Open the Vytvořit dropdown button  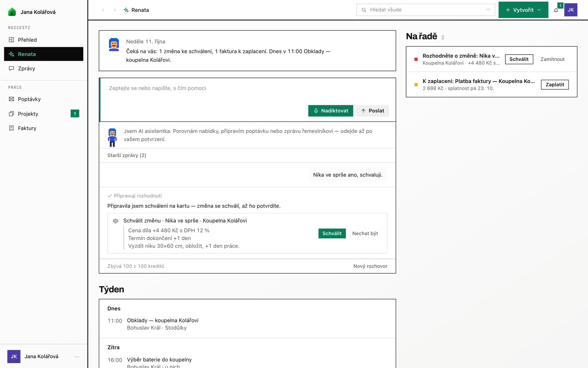coord(523,10)
